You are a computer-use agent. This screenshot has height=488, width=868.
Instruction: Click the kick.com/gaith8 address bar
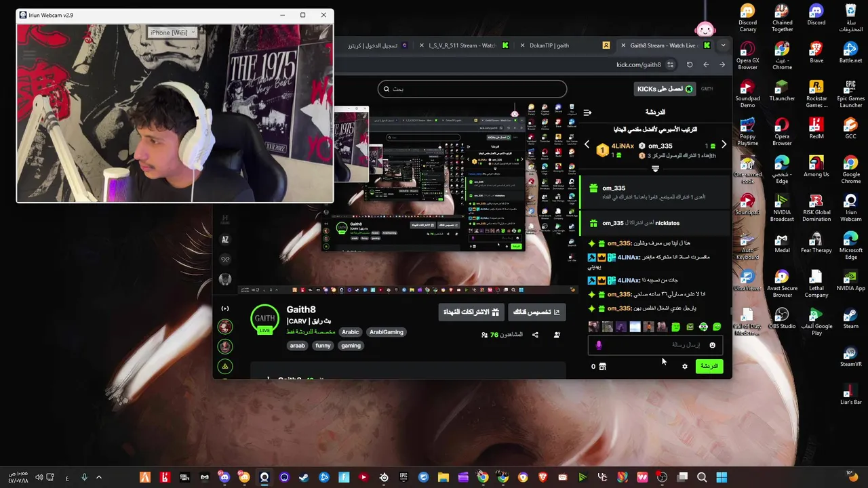pos(638,64)
